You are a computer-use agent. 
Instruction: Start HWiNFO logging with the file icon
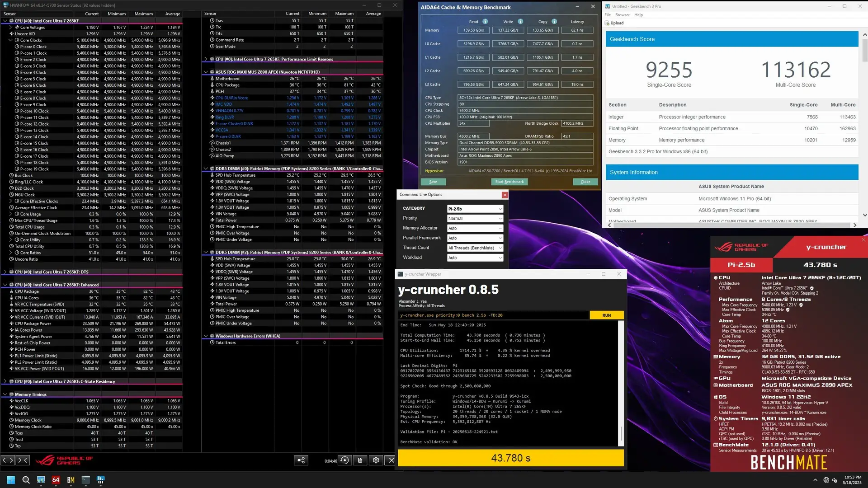(x=360, y=460)
